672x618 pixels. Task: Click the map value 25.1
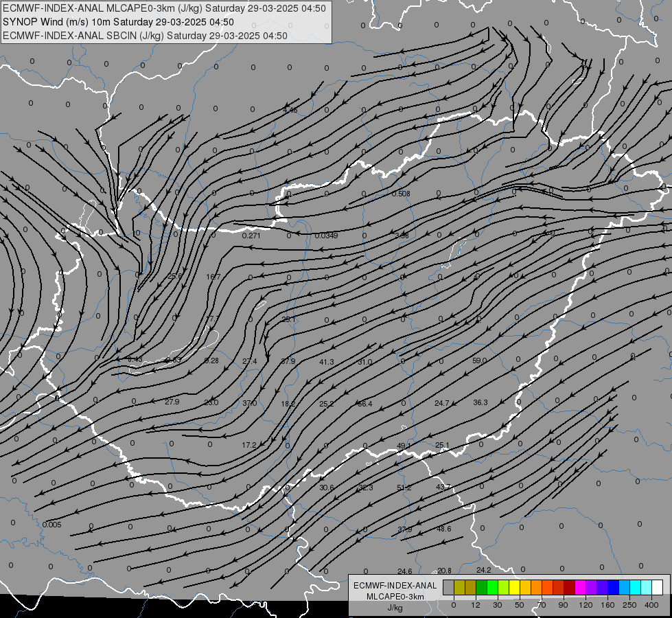click(x=442, y=445)
